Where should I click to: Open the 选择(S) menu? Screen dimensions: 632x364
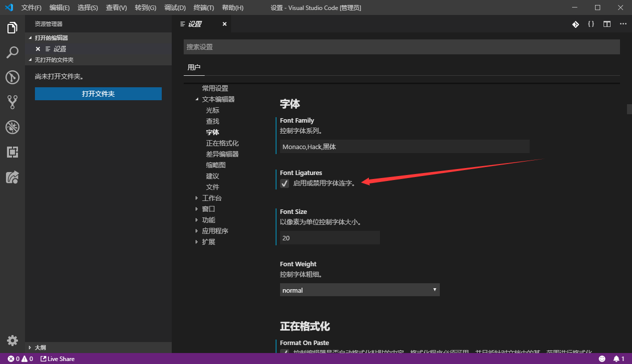[88, 8]
